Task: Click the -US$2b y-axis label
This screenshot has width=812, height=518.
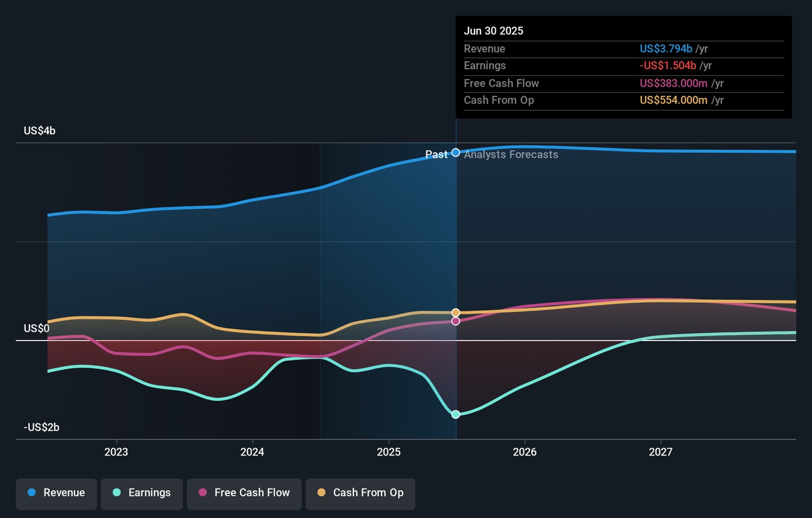Action: coord(41,427)
